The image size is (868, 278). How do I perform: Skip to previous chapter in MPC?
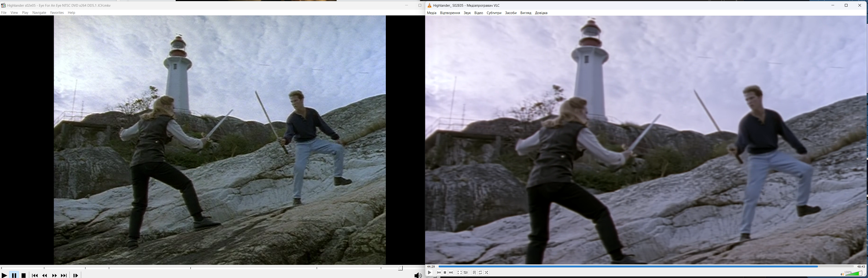[x=35, y=276]
